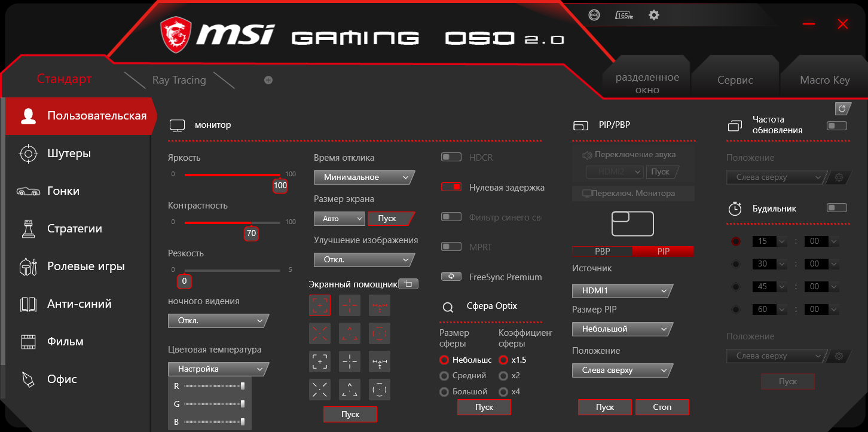Select the red four-dash cross crosshair

(x=350, y=305)
